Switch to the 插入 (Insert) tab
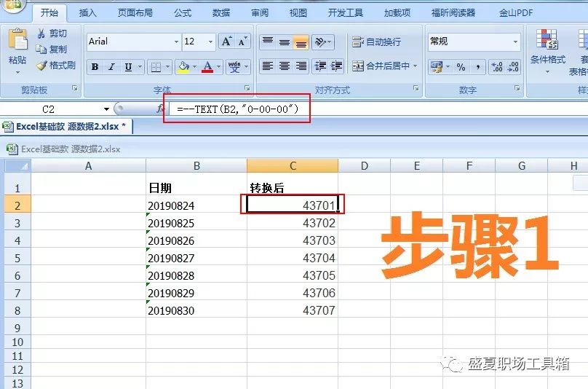Screen dimensions: 588x389 click(x=88, y=13)
